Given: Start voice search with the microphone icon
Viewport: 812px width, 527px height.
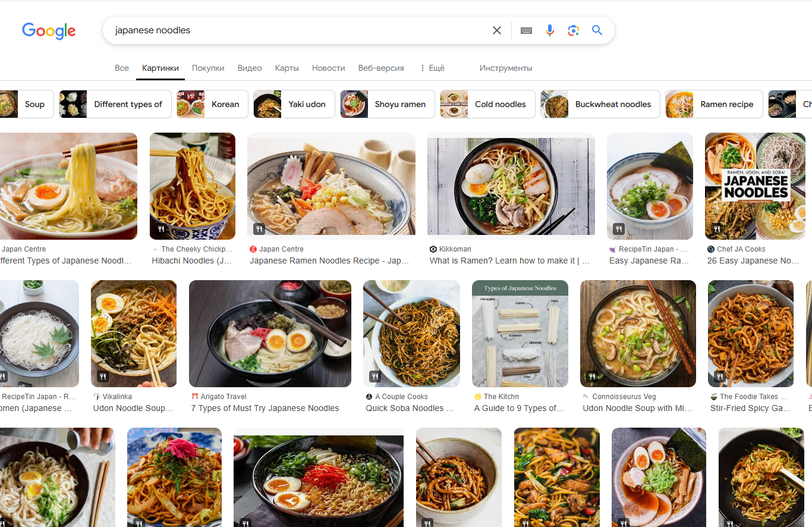Looking at the screenshot, I should (550, 30).
